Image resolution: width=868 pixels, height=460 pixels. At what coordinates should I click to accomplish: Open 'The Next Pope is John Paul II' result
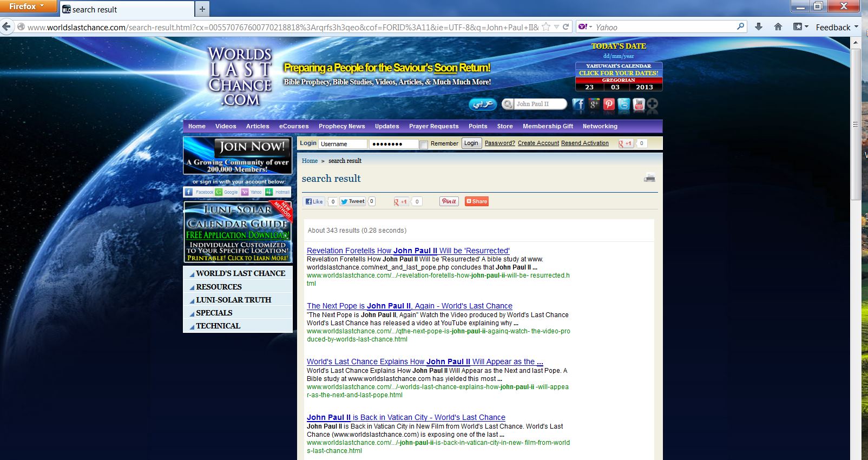410,306
